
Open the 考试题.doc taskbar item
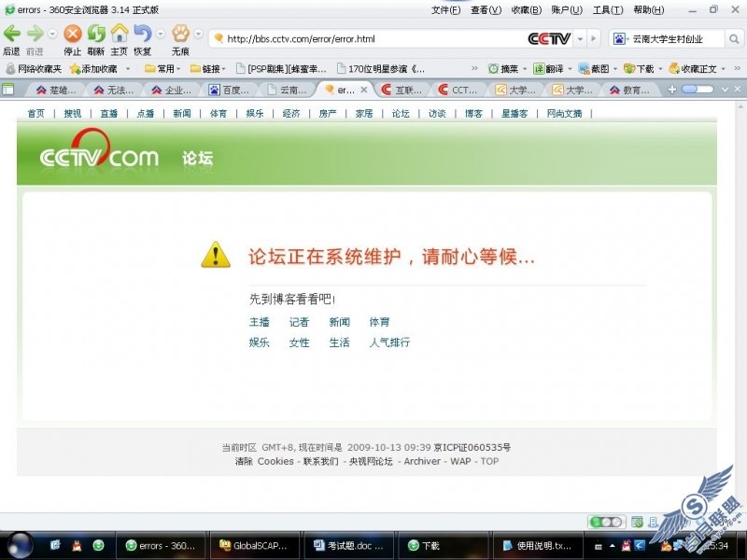(x=348, y=546)
